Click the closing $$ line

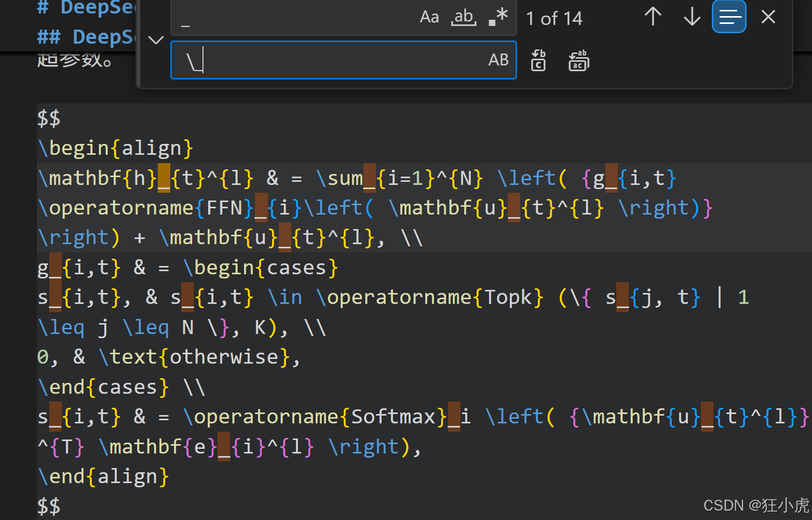[49, 506]
